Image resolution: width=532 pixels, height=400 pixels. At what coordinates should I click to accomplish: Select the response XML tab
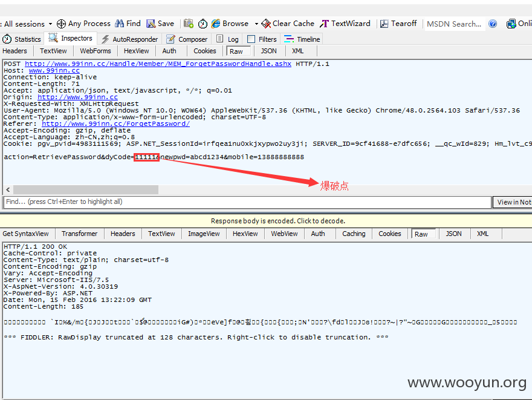(x=483, y=234)
